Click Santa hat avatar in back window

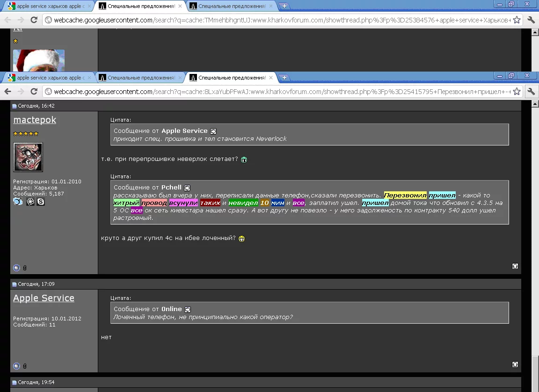click(x=38, y=60)
